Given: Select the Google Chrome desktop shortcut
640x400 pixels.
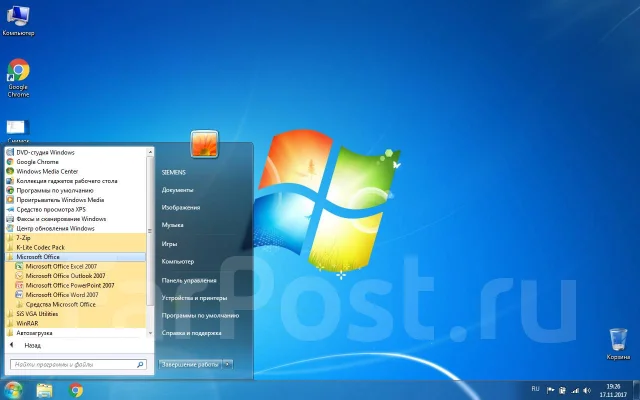Looking at the screenshot, I should (x=18, y=78).
